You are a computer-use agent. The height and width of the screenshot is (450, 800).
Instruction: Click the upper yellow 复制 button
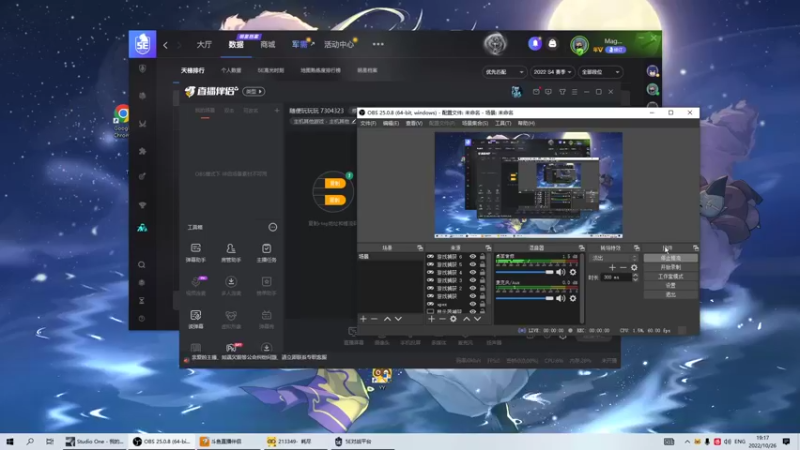(x=335, y=183)
